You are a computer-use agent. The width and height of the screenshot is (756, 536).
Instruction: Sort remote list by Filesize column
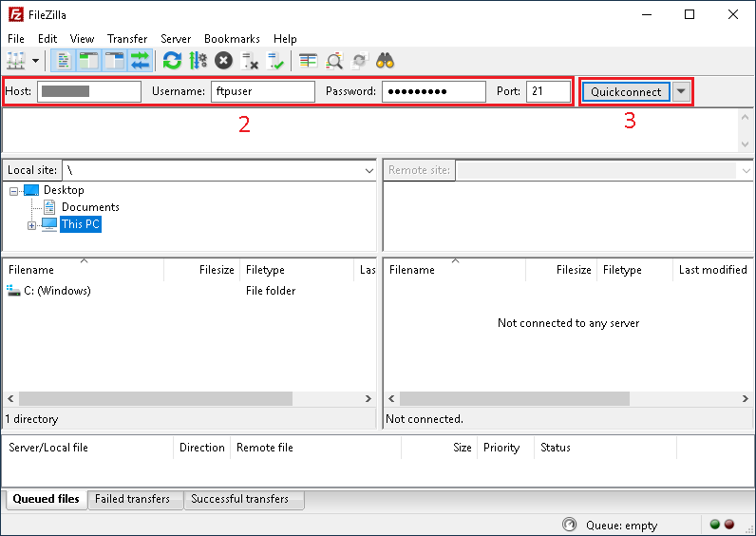(561, 270)
